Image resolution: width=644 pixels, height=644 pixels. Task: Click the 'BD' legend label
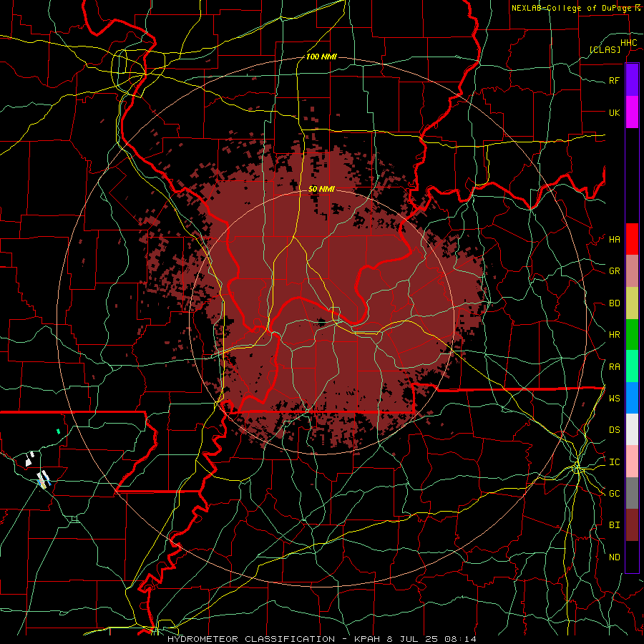pos(614,303)
